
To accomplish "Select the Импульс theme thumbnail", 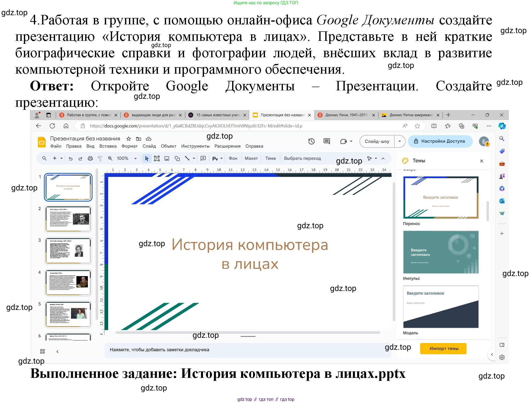I will click(441, 252).
